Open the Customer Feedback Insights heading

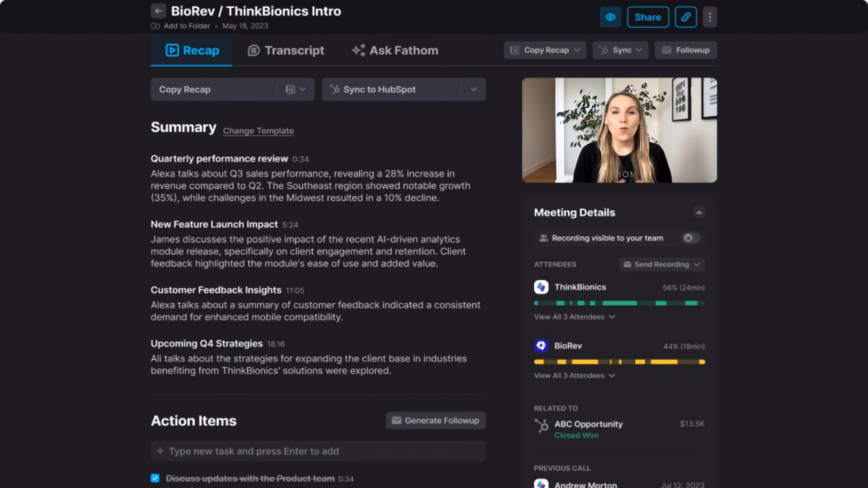[216, 290]
